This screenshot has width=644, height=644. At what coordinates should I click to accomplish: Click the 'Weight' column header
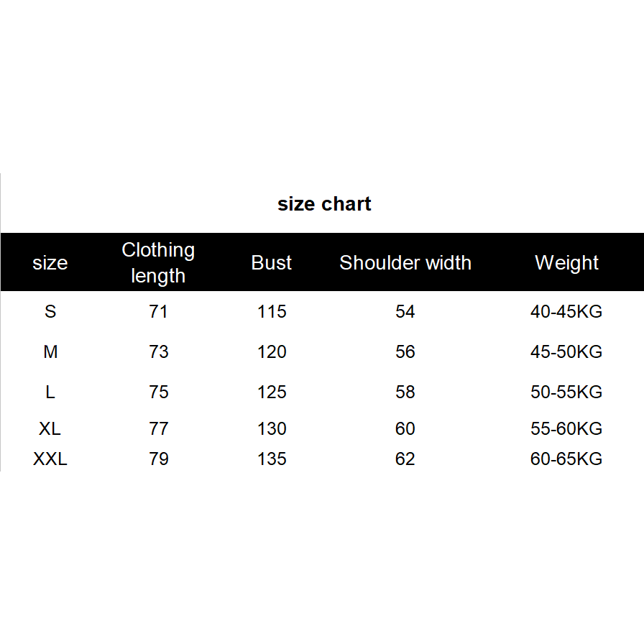[566, 263]
